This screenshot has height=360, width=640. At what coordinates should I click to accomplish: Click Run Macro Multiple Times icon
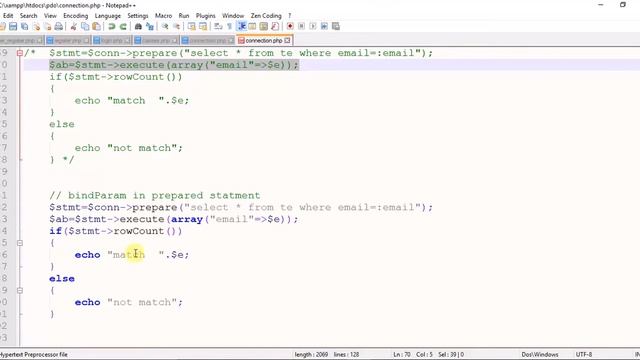324,27
